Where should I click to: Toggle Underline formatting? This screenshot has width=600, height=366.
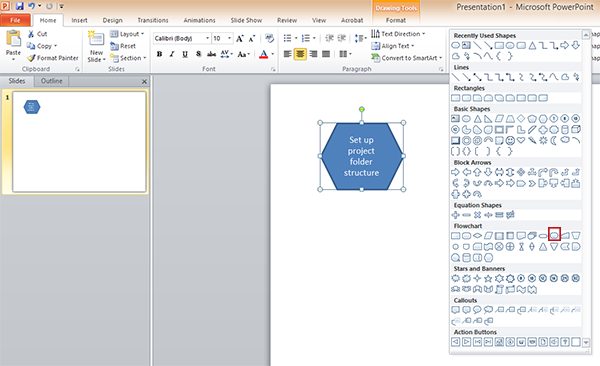[x=185, y=54]
